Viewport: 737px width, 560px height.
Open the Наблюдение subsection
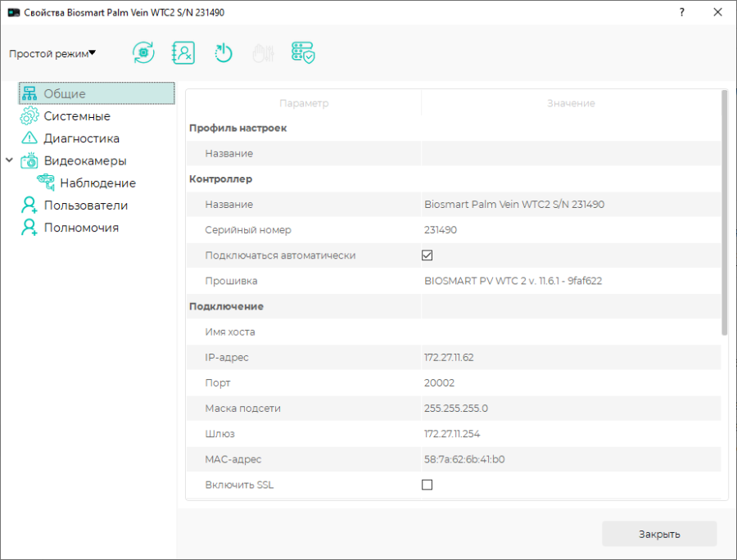click(x=97, y=183)
